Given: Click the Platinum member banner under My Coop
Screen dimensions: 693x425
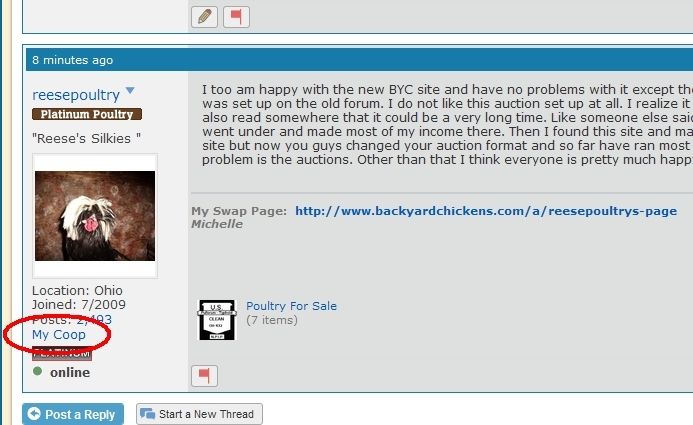Looking at the screenshot, I should (x=62, y=353).
